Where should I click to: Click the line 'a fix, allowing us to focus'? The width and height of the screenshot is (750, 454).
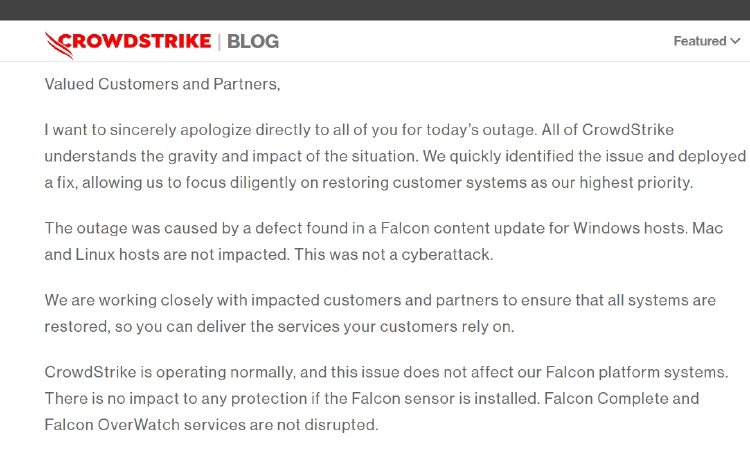(369, 183)
